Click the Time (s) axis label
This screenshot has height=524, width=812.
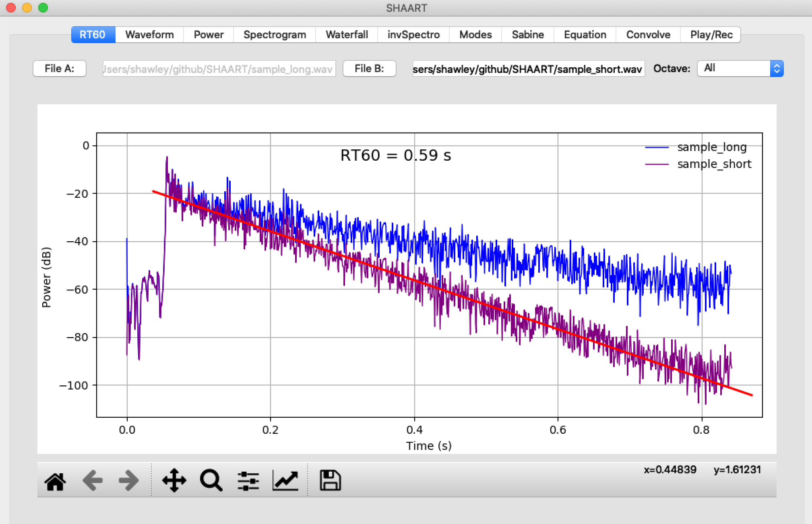(429, 446)
